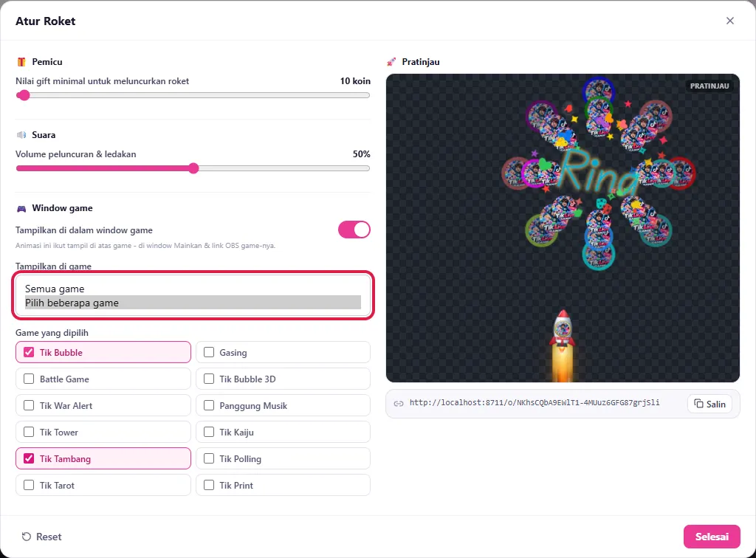
Task: Select the Pilih beberapa game option
Action: click(x=193, y=303)
